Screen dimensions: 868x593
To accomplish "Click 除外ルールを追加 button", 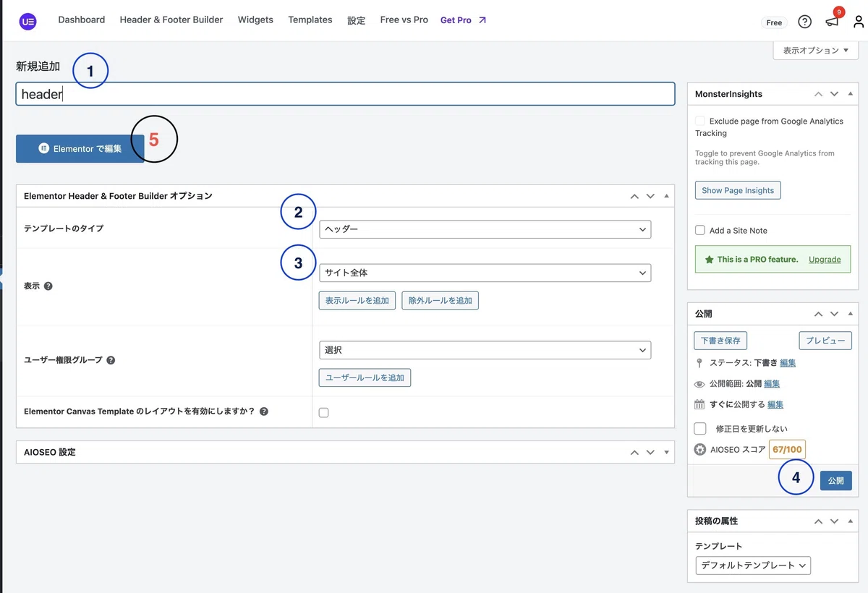I will pyautogui.click(x=440, y=300).
